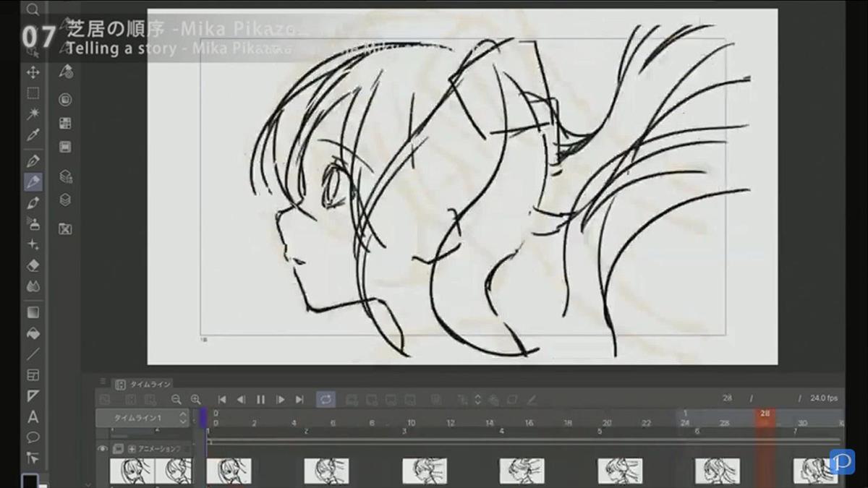Viewport: 868px width, 488px height.
Task: Select cel 2 thumbnail on timeline
Action: 326,471
